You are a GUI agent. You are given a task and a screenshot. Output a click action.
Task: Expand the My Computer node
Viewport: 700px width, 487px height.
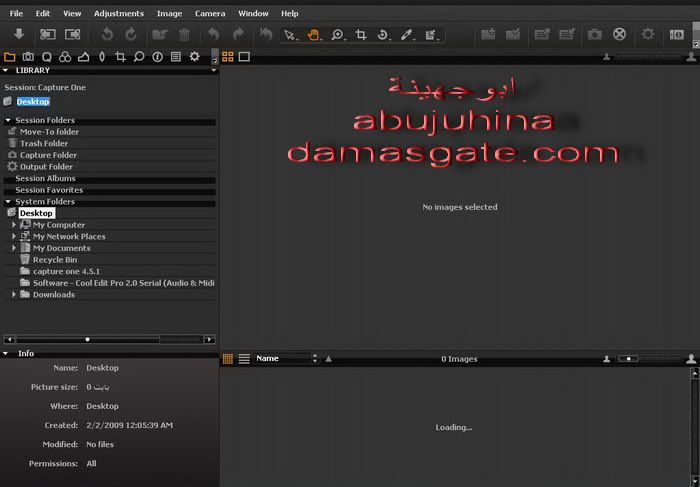click(14, 225)
